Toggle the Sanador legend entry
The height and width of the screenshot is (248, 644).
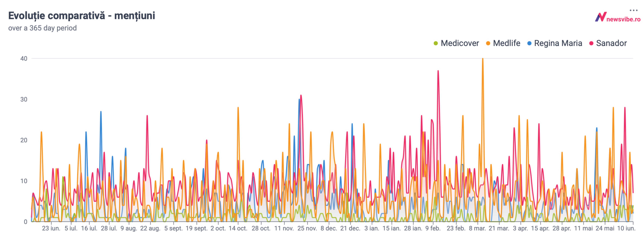coord(608,43)
